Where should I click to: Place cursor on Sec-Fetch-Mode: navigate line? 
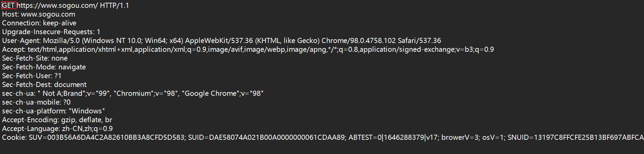point(44,67)
